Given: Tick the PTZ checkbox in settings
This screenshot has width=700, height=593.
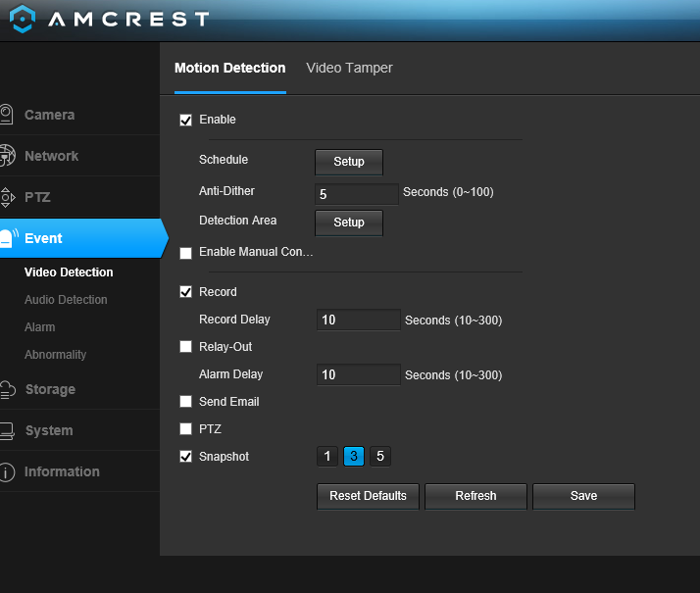Looking at the screenshot, I should [185, 428].
